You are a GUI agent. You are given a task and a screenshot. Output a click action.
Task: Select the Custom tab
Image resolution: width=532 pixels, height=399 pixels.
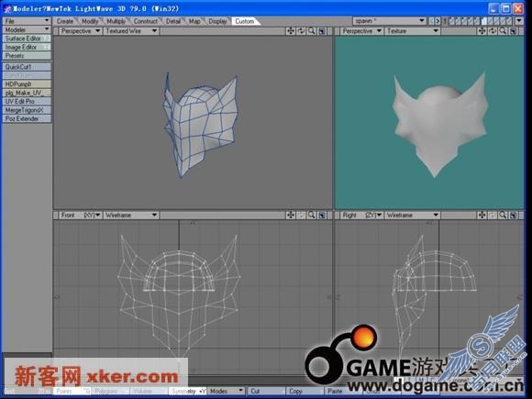(x=245, y=21)
